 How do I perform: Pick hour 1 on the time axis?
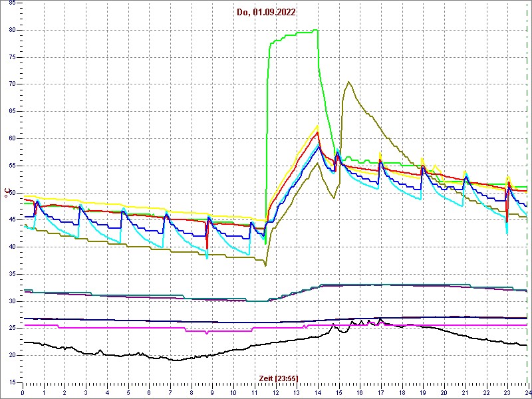tap(44, 392)
